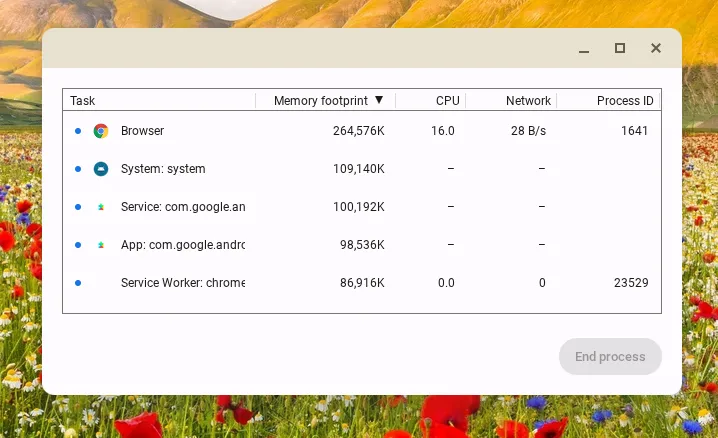The width and height of the screenshot is (718, 438).
Task: Click the Chrome icon in Browser row
Action: click(x=101, y=131)
